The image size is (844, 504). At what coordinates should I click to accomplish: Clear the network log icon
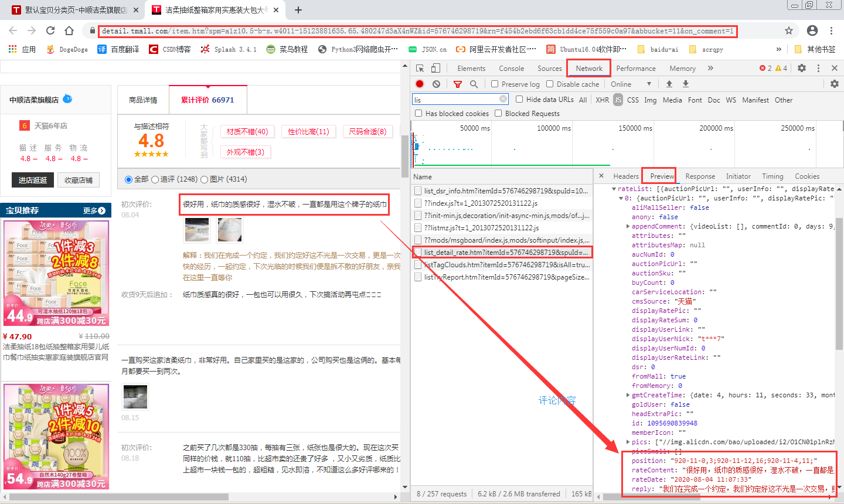pyautogui.click(x=436, y=84)
